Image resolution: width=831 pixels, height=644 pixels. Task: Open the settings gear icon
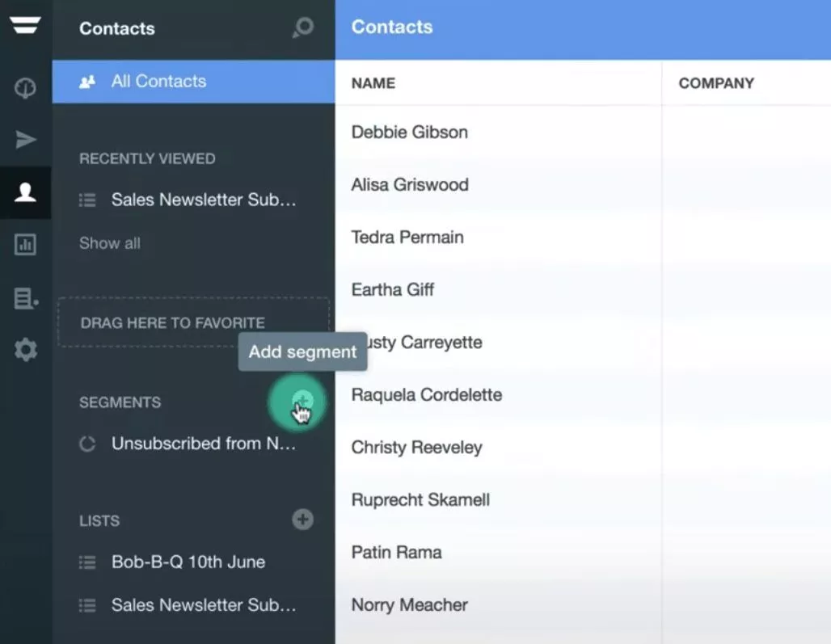click(x=25, y=351)
